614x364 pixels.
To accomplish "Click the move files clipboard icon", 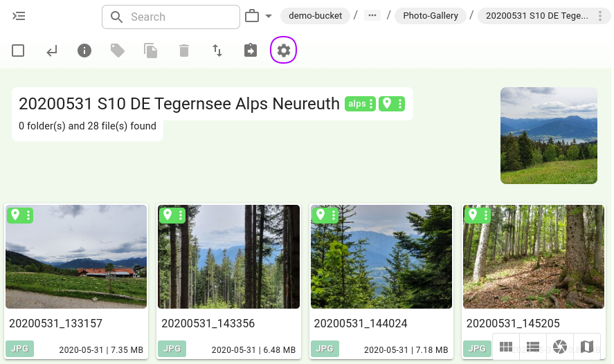I will coord(251,51).
